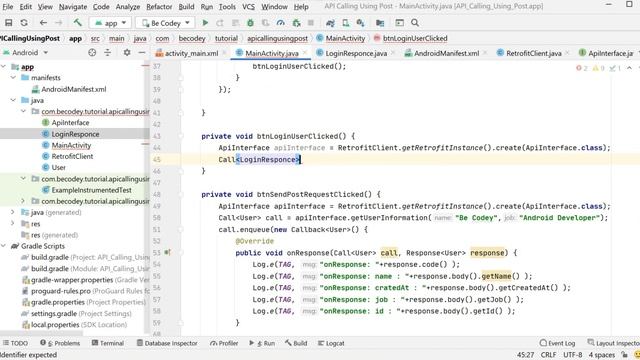Click the MainActivity breadcrumb
The width and height of the screenshot is (640, 360).
coord(345,38)
